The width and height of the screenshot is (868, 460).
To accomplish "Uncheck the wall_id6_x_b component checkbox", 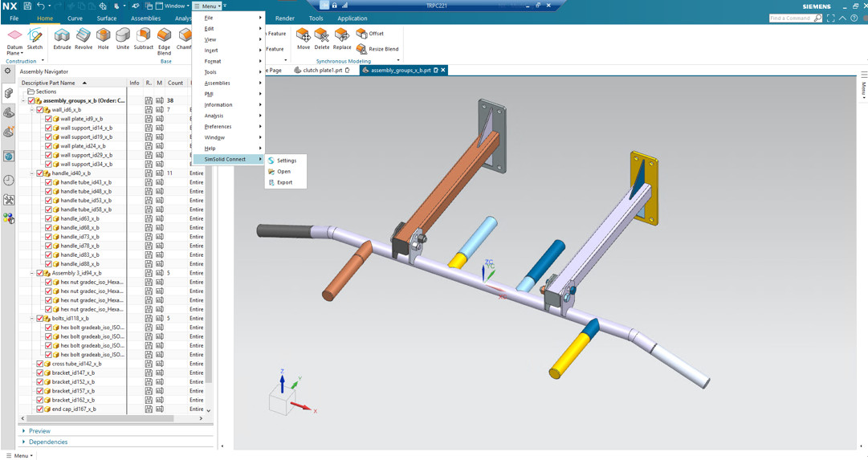I will 40,110.
